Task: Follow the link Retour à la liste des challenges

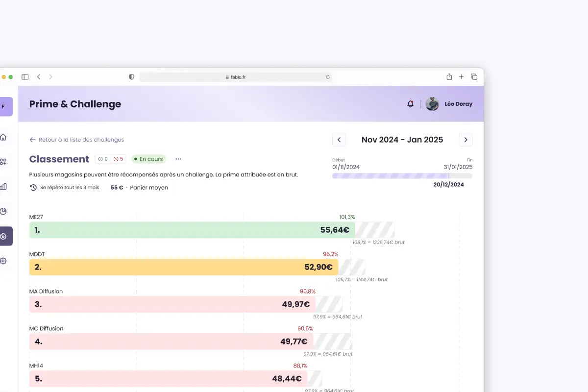Action: [x=76, y=140]
